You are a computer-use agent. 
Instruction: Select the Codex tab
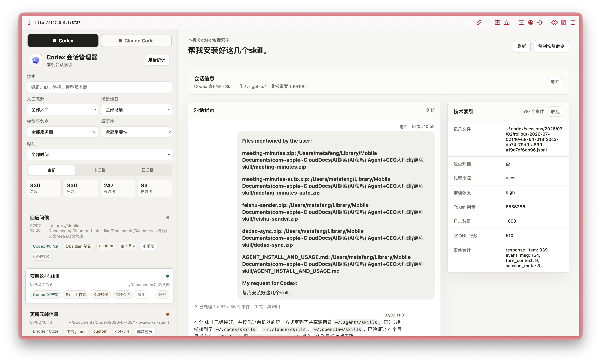click(x=63, y=41)
